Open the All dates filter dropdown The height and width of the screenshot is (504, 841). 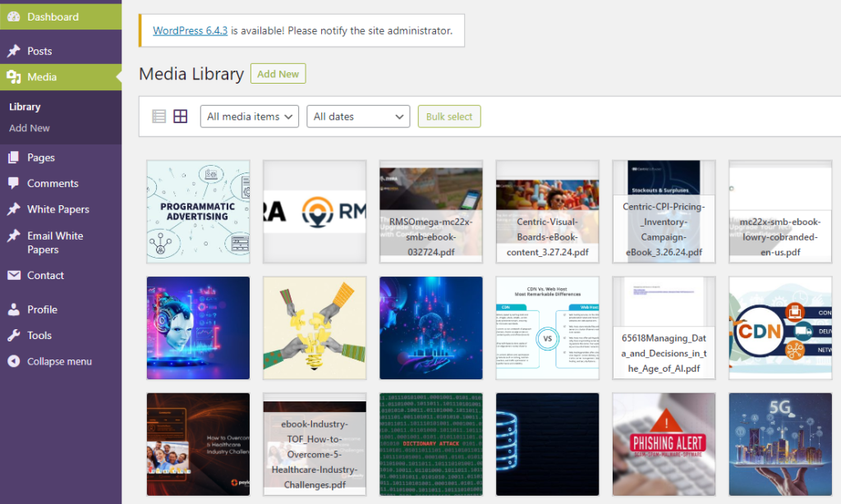click(358, 117)
